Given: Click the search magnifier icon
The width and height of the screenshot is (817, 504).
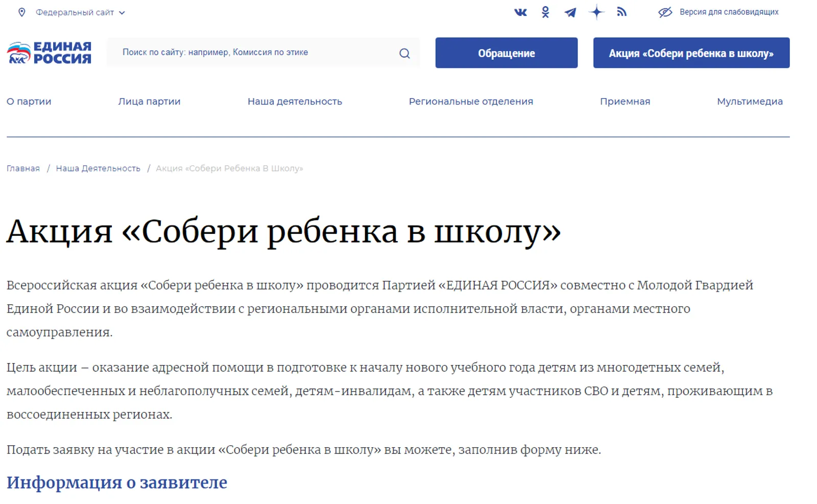Looking at the screenshot, I should click(404, 53).
